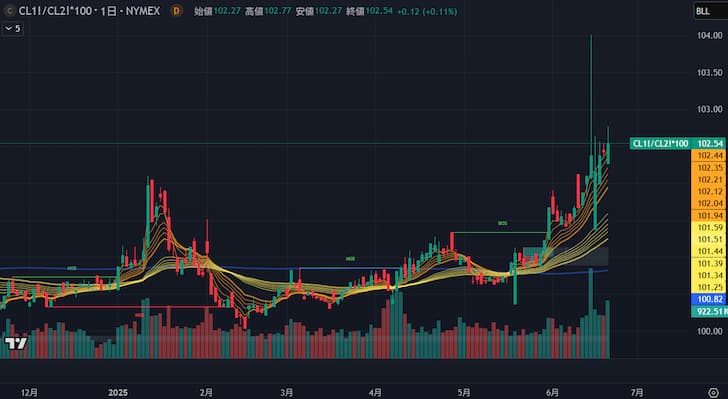Click the yellow 101.51 moving average label
Image resolution: width=728 pixels, height=399 pixels.
click(709, 240)
